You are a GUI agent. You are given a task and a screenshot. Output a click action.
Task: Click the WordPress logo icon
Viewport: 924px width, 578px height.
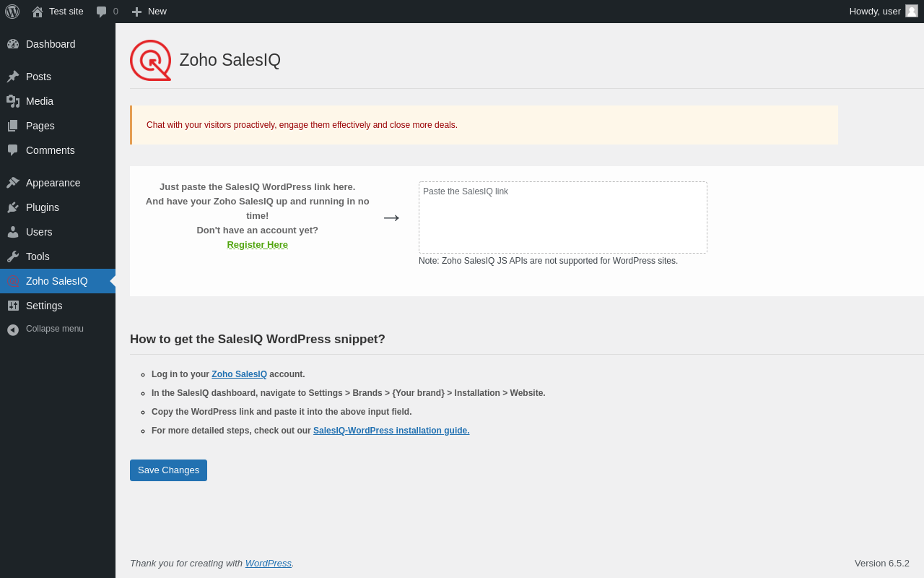tap(12, 12)
